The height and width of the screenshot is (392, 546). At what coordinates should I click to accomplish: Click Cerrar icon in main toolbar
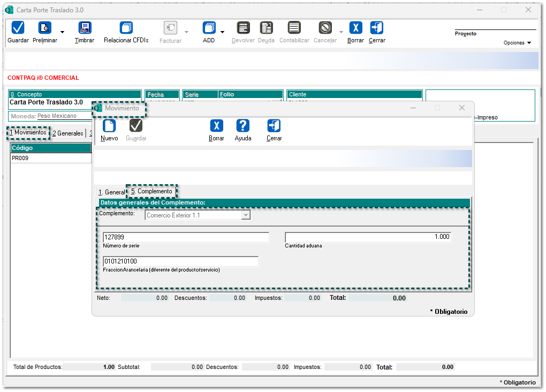pyautogui.click(x=377, y=28)
